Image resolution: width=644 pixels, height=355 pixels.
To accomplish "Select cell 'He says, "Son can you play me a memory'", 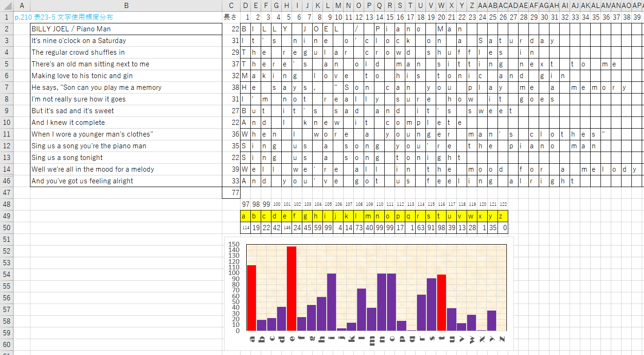I will (126, 87).
